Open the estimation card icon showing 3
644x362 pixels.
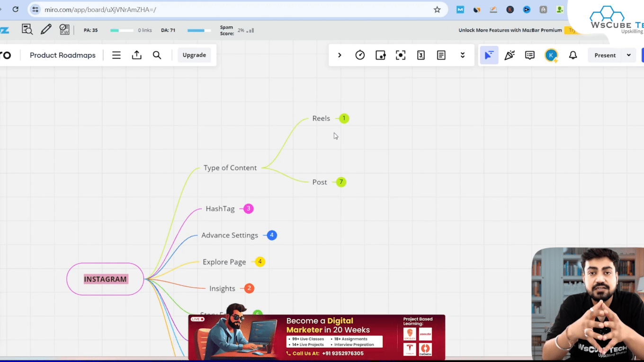tap(421, 55)
